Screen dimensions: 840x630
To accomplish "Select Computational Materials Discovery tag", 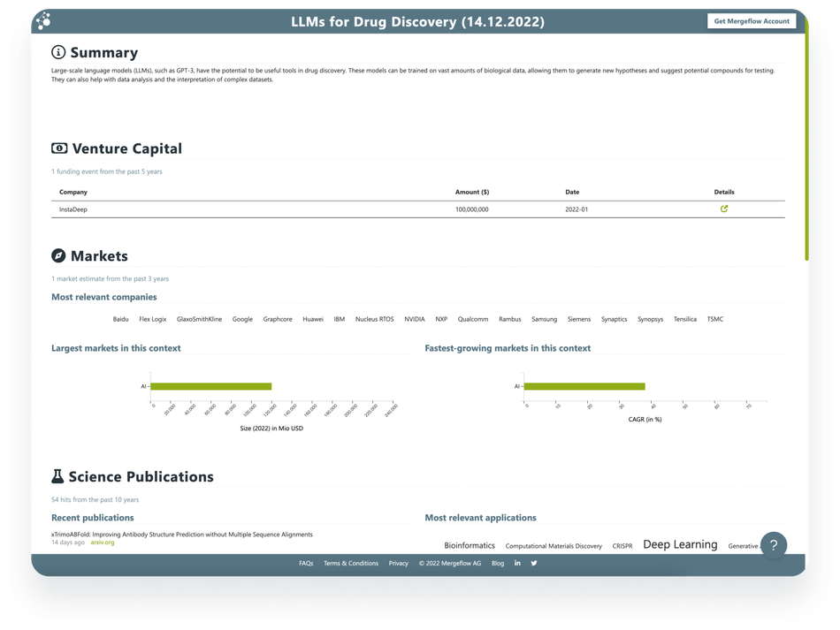I will (554, 546).
